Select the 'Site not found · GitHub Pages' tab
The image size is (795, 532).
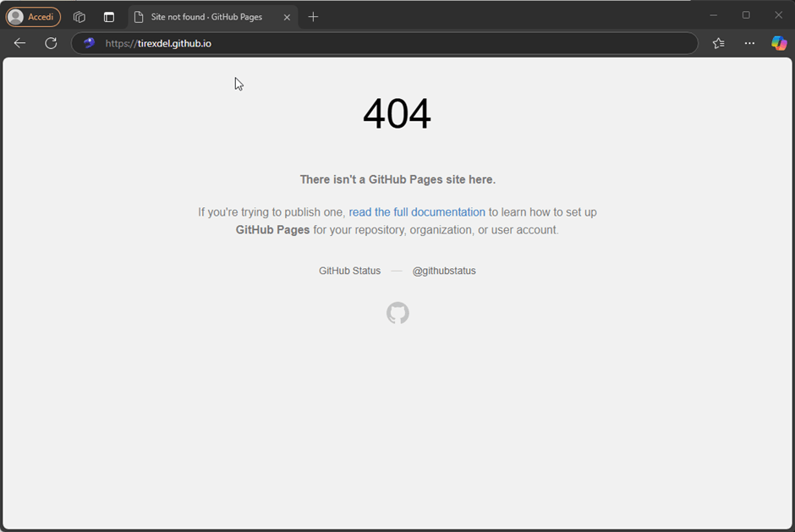[206, 17]
